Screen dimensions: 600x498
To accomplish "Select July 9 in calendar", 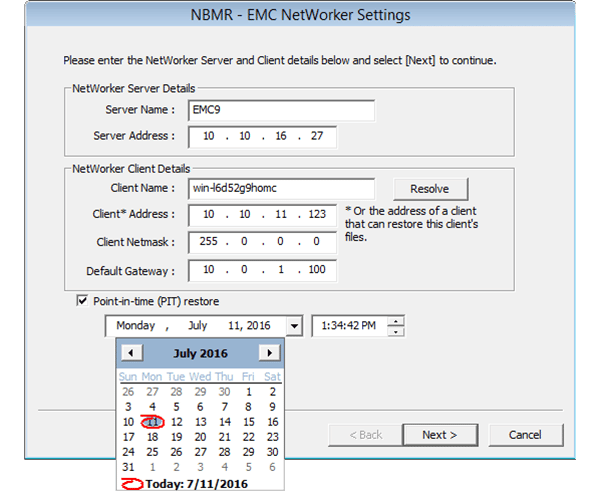I will (272, 407).
